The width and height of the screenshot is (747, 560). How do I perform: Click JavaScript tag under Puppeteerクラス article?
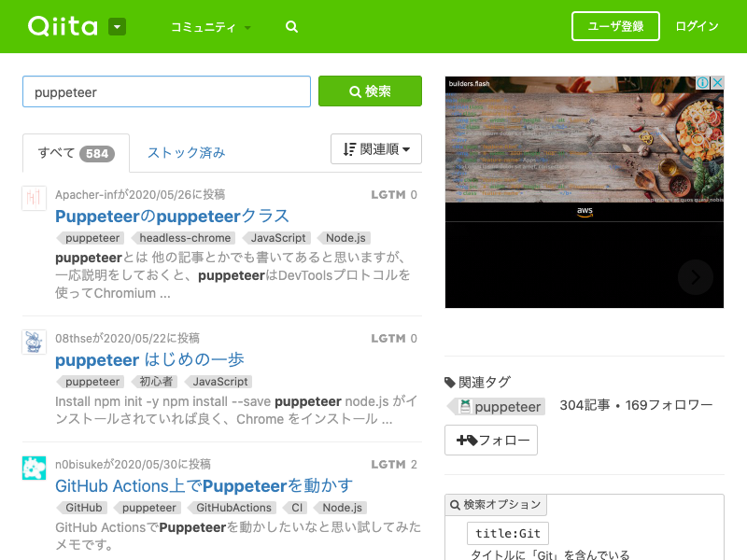[x=277, y=238]
